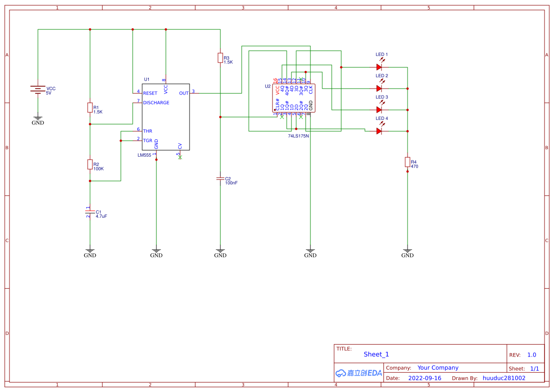Viewport: 554px width, 392px height.
Task: Select the U1 LM555 chip body
Action: pos(166,117)
